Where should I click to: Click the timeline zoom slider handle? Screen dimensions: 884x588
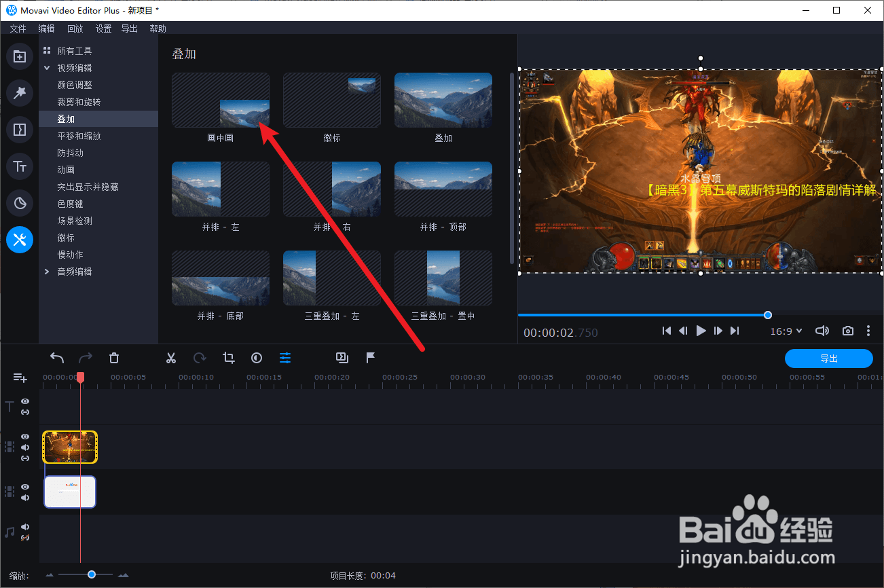(91, 575)
